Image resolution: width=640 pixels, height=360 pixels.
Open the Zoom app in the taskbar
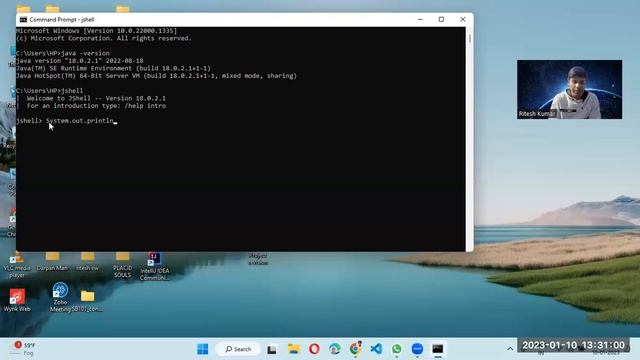click(x=417, y=349)
